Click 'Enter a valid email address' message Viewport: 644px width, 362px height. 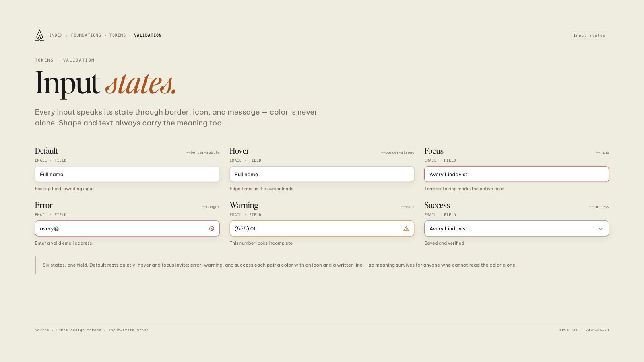63,243
